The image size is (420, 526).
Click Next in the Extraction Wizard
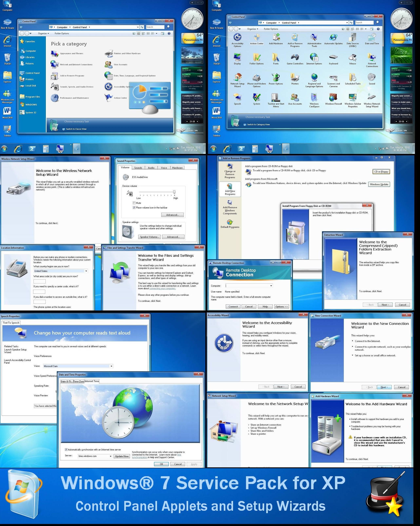coord(385,305)
